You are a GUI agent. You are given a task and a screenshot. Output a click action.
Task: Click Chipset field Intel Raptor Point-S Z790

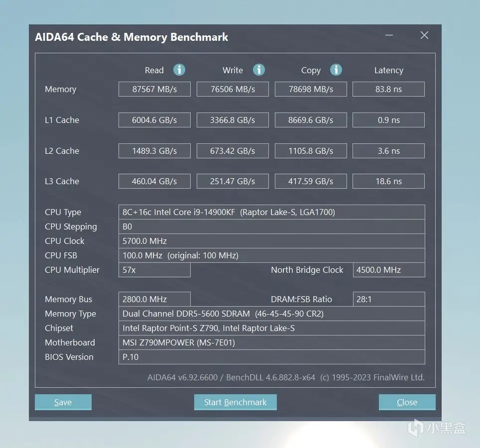pos(271,328)
